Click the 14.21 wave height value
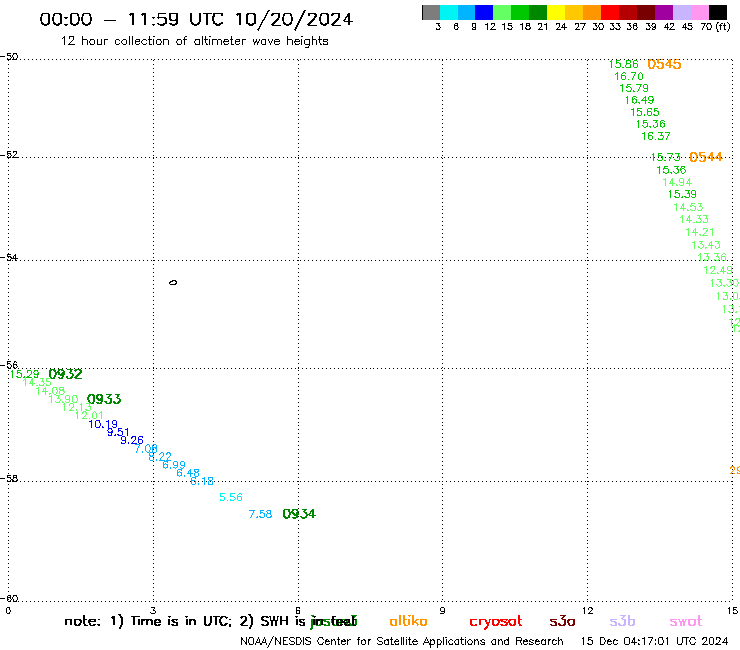740x650 pixels. pos(700,232)
